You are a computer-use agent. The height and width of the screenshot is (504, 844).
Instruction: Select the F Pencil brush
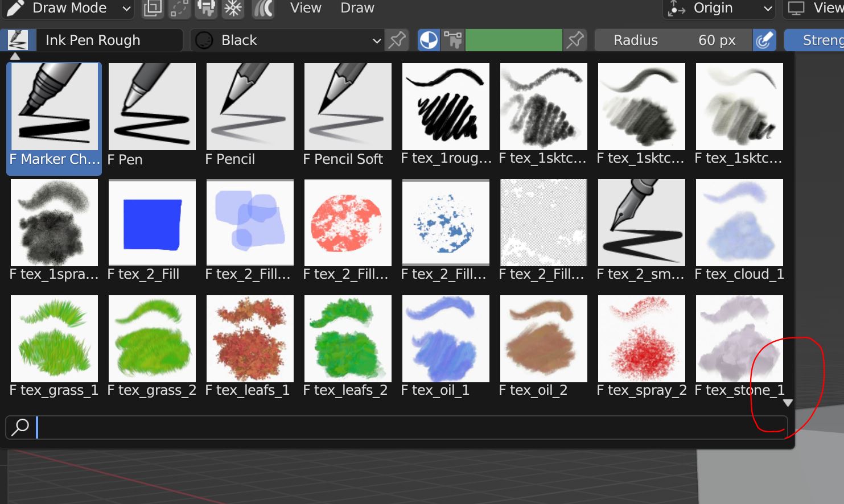coord(250,115)
